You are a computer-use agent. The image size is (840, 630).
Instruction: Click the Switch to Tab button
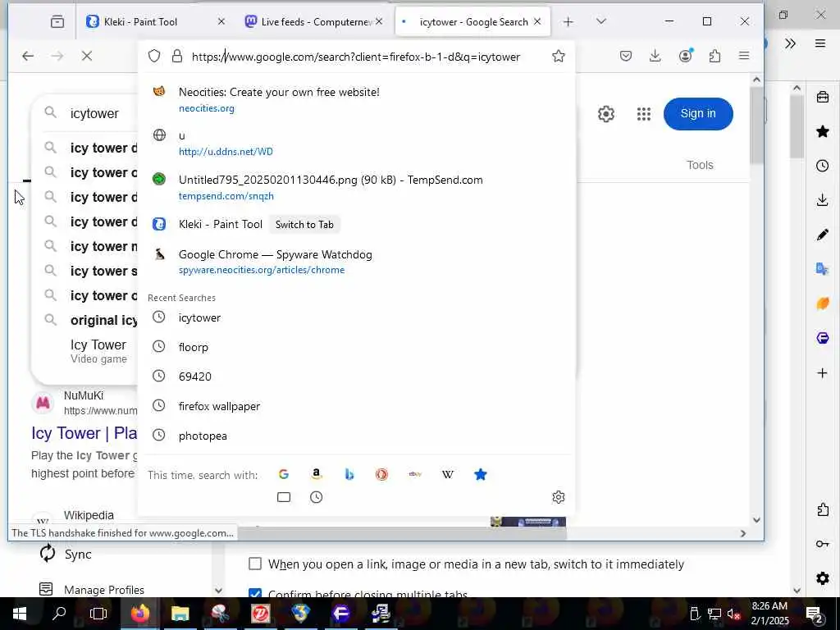click(304, 225)
